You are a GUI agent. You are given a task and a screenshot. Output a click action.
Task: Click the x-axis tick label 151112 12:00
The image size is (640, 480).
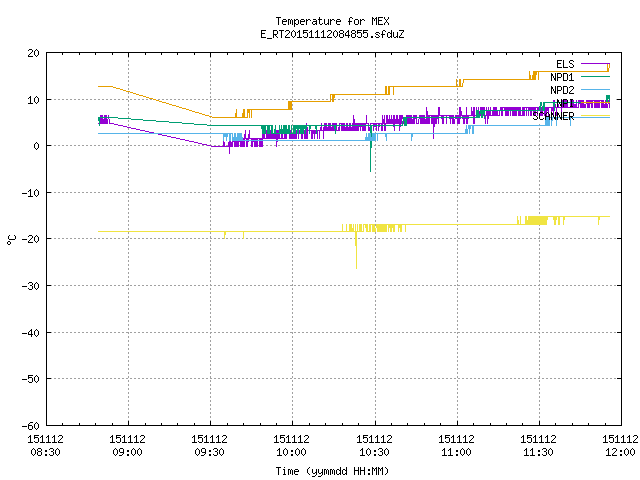point(620,446)
